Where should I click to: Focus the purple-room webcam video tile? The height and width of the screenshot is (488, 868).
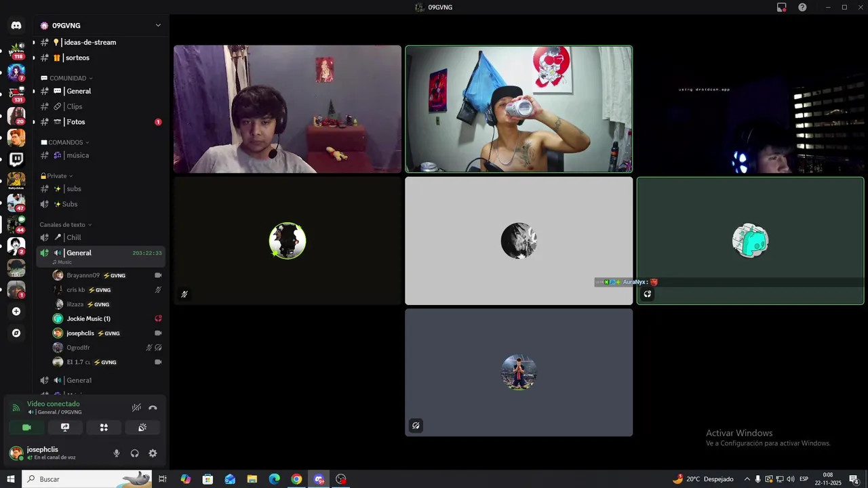tap(288, 109)
